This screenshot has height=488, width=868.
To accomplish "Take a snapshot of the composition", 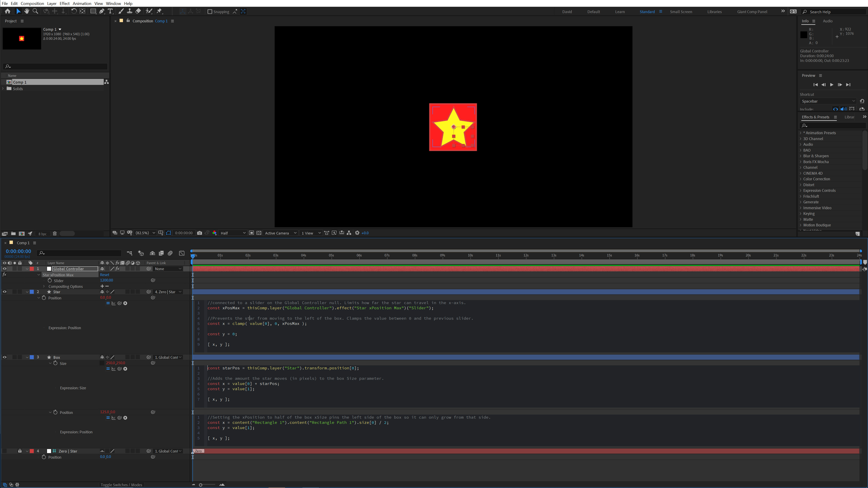I will pos(199,233).
